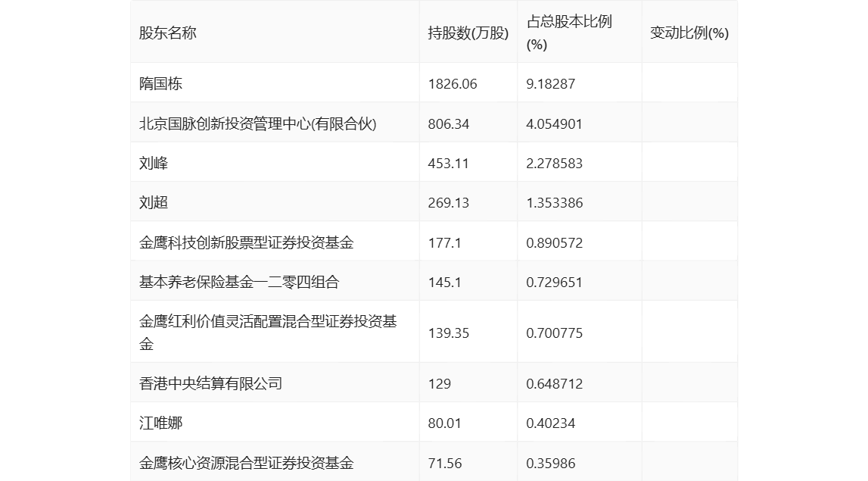Viewport: 868px width, 481px height.
Task: Click the 股东名称 column header
Action: coord(168,33)
